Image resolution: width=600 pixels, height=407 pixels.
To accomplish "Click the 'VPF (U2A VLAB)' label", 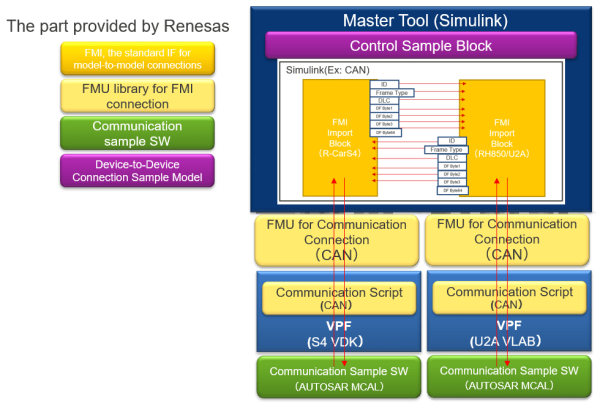I will pyautogui.click(x=505, y=333).
